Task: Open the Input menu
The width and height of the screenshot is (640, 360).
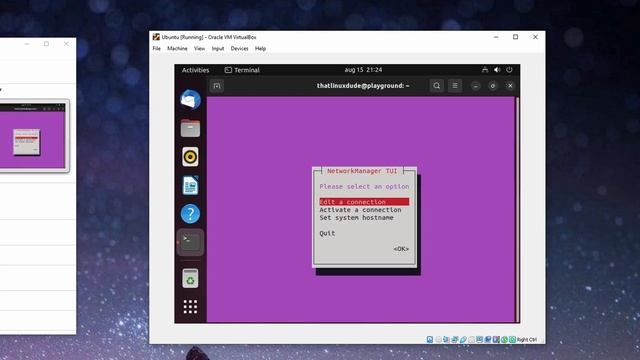Action: [218, 48]
